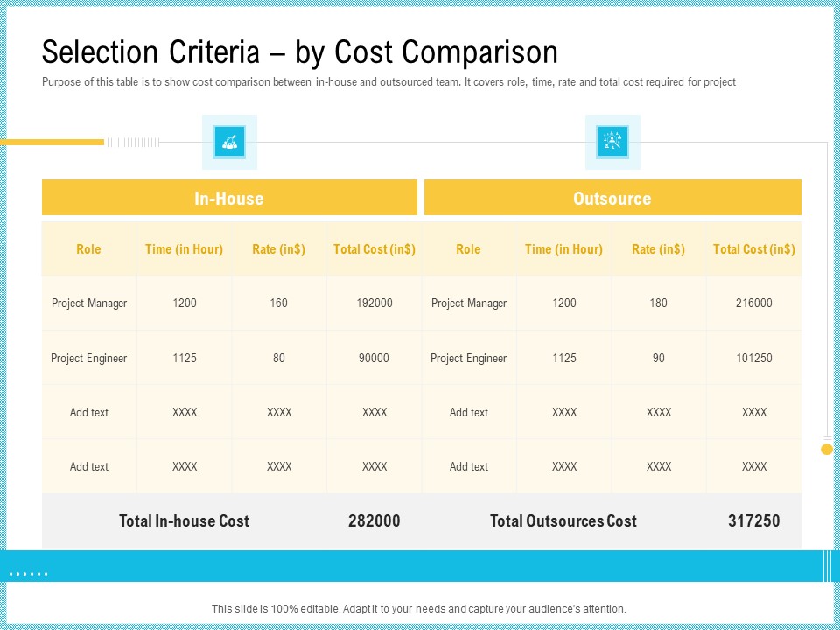
Task: Click 'Total Cost (in$)' header under Outsource
Action: tap(753, 249)
